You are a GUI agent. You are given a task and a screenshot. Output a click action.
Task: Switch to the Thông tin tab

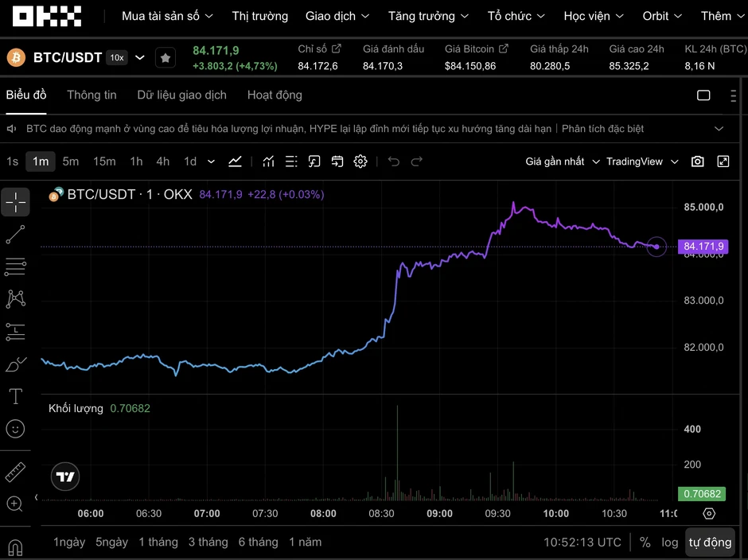[x=92, y=95]
